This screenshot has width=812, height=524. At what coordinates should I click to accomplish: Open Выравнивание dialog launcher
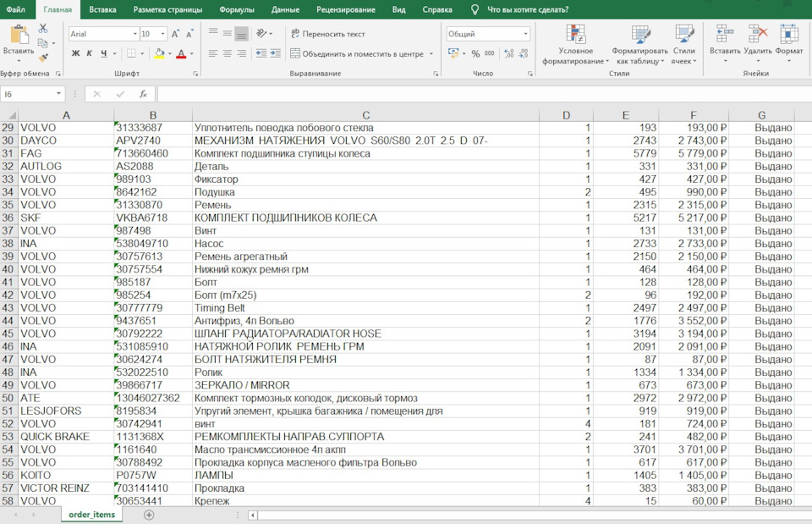(436, 74)
